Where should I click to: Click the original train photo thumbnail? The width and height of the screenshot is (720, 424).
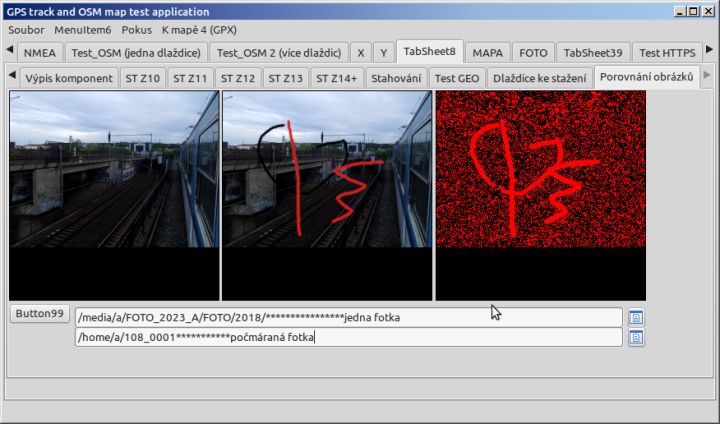114,196
